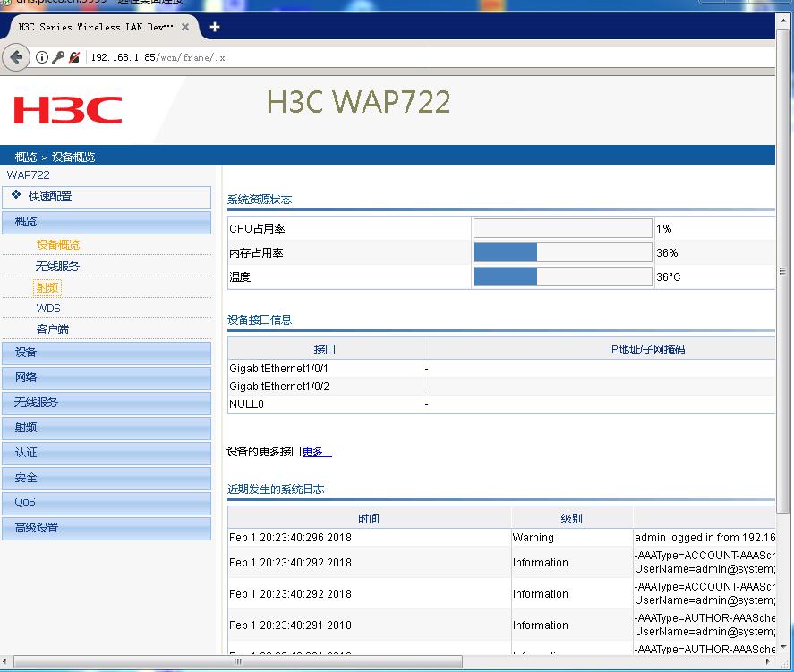Click the 内存占用率 progress bar

point(562,252)
